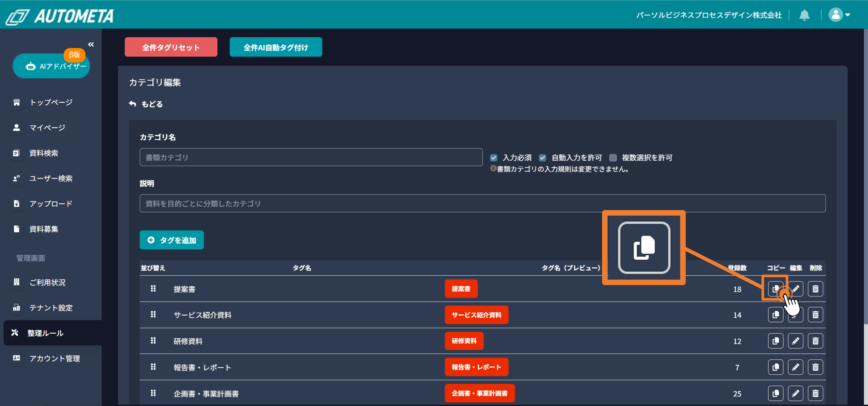868x406 pixels.
Task: Click the 全件AI自動タグ付け button
Action: coord(276,47)
